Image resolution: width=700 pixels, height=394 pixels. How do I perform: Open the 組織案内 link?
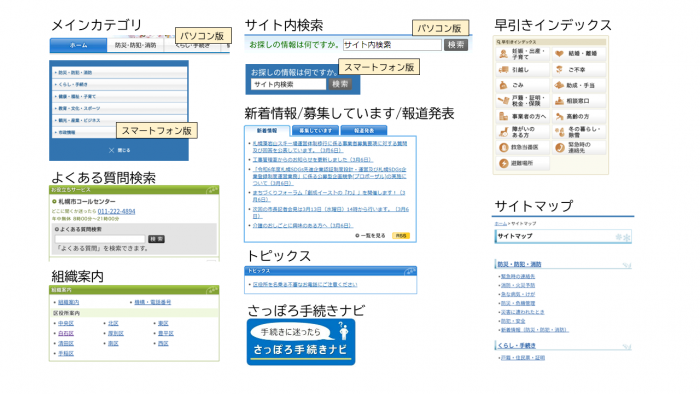68,302
